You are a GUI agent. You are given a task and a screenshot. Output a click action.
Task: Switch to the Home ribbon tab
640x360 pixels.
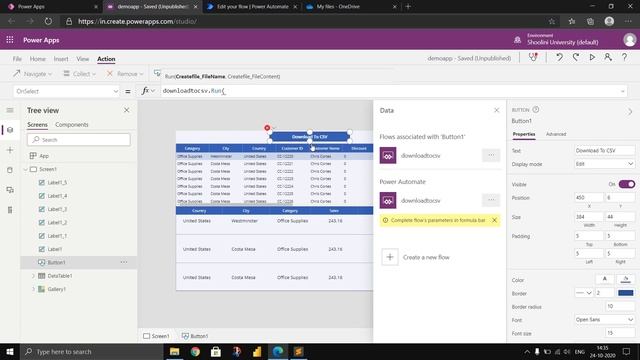coord(38,59)
